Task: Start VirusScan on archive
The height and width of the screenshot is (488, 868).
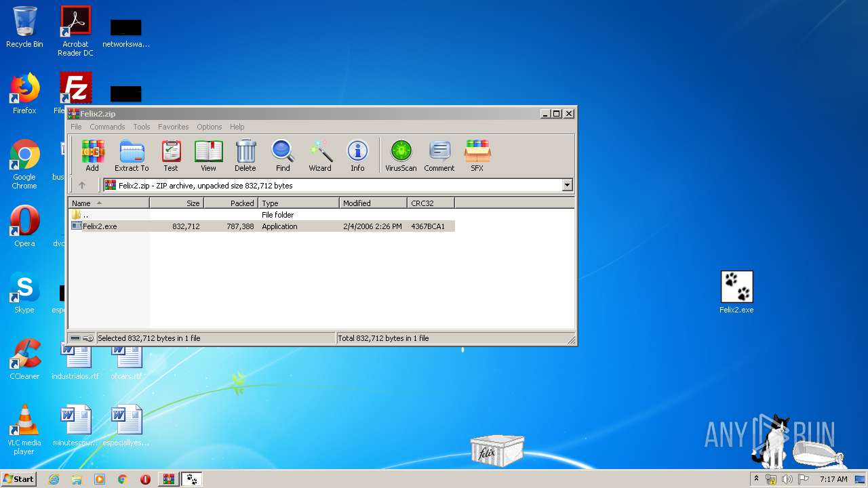Action: 401,156
